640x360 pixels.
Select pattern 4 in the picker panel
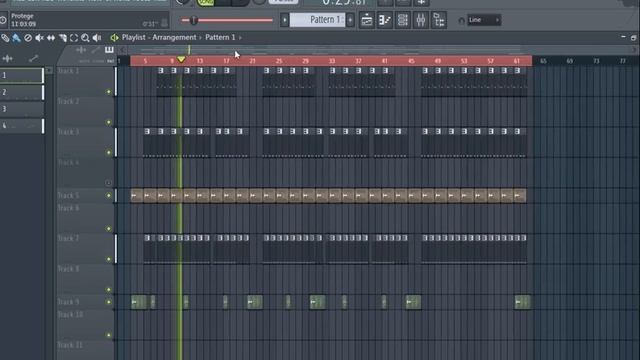point(22,126)
